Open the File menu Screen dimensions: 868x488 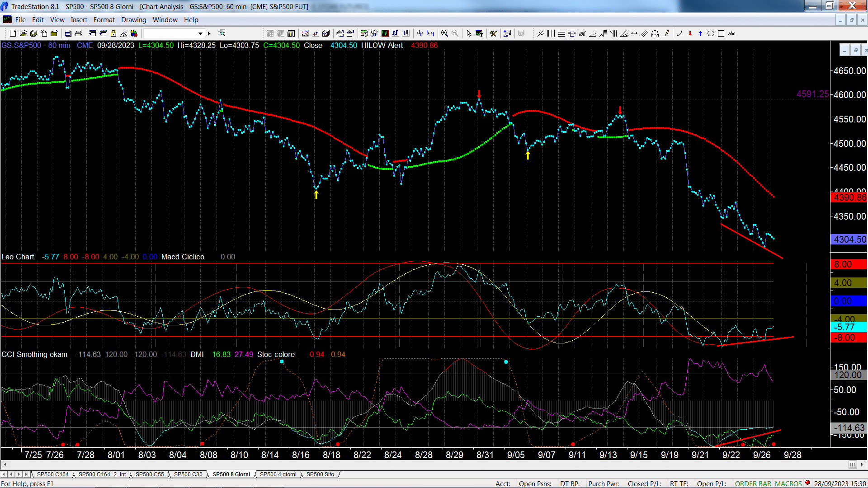point(20,20)
